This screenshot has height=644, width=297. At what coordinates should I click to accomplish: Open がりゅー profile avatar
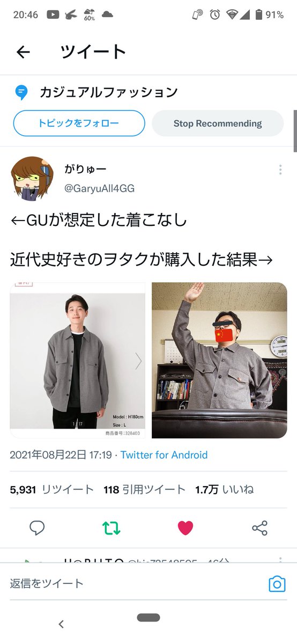point(32,178)
